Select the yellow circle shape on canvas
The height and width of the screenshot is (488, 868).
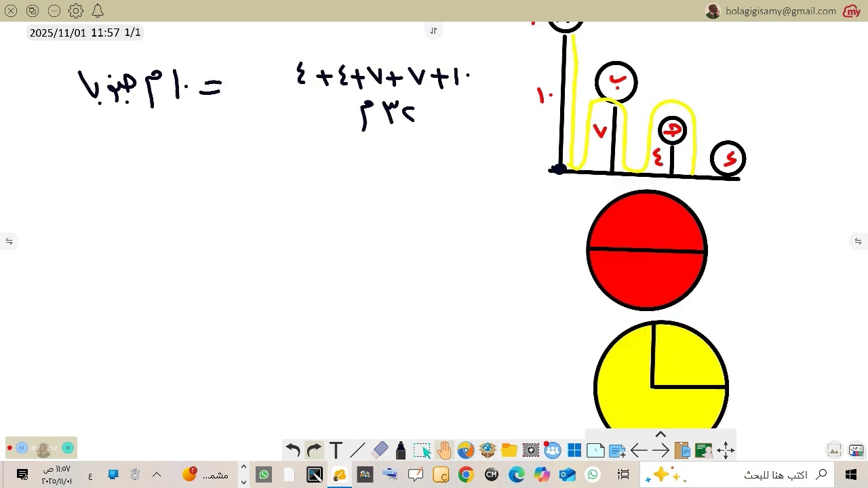click(661, 375)
